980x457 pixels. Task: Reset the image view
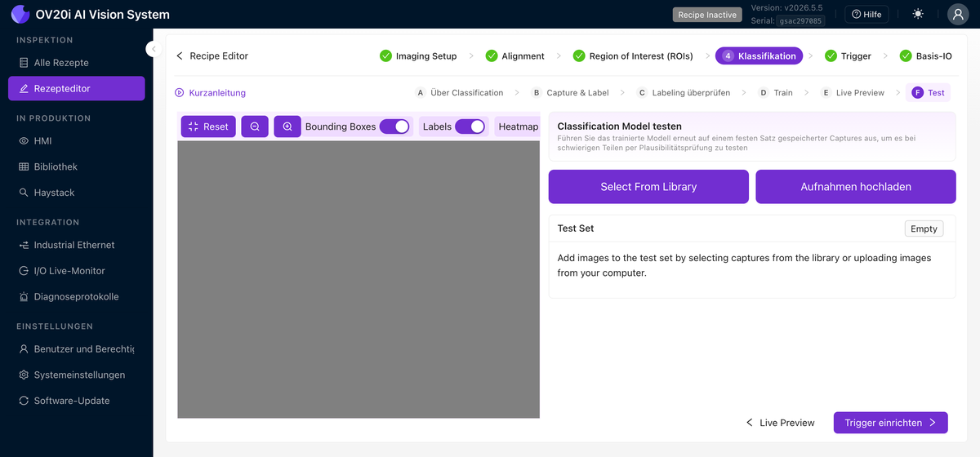pyautogui.click(x=208, y=126)
